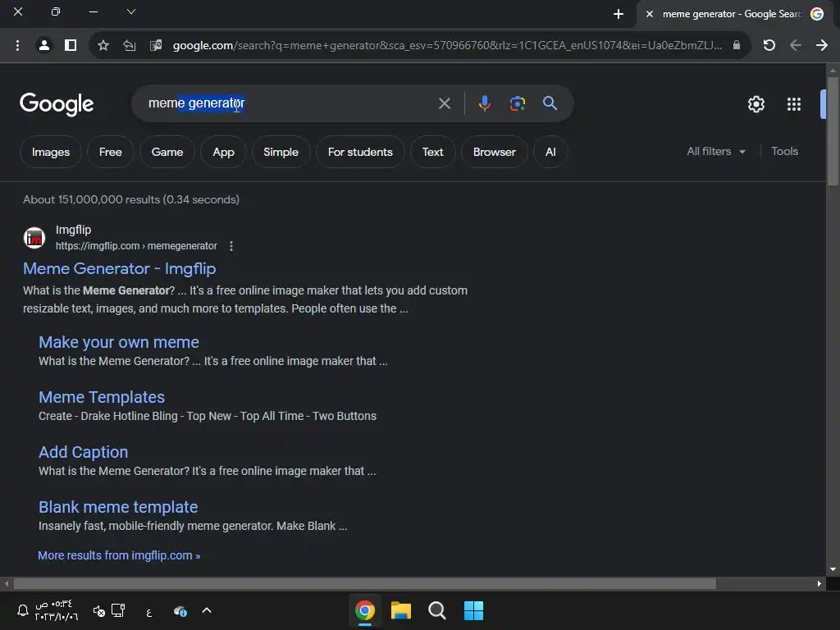
Task: Click the vertical scrollbar thumb
Action: pos(833,131)
